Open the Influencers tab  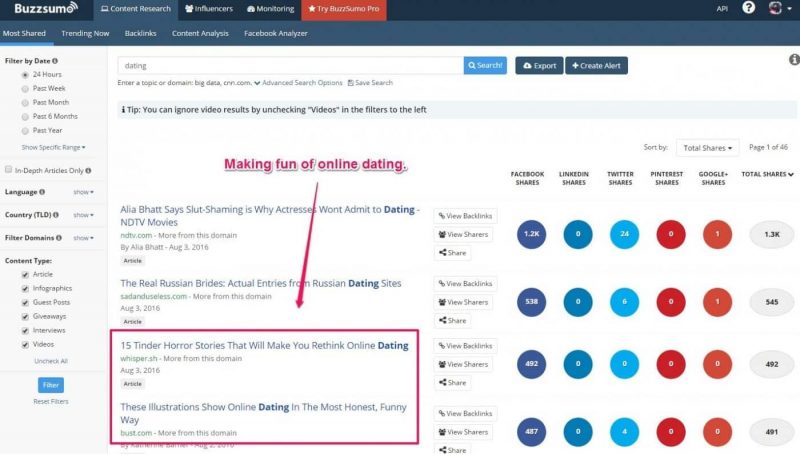click(x=209, y=9)
